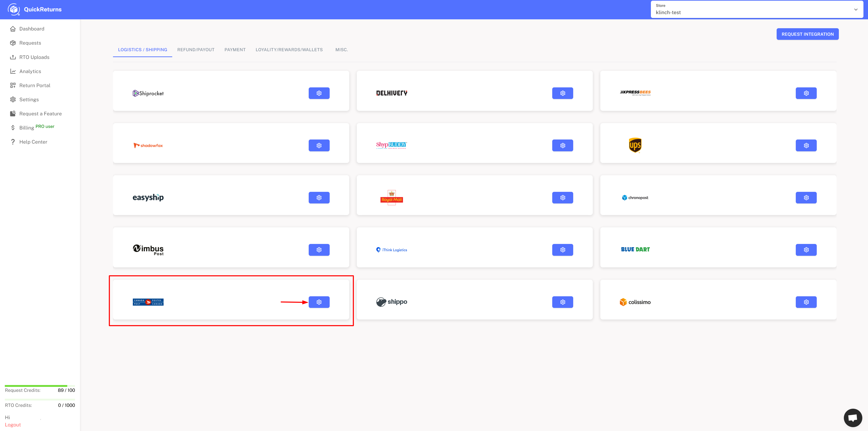
Task: Click the Help Center question icon
Action: [x=13, y=142]
